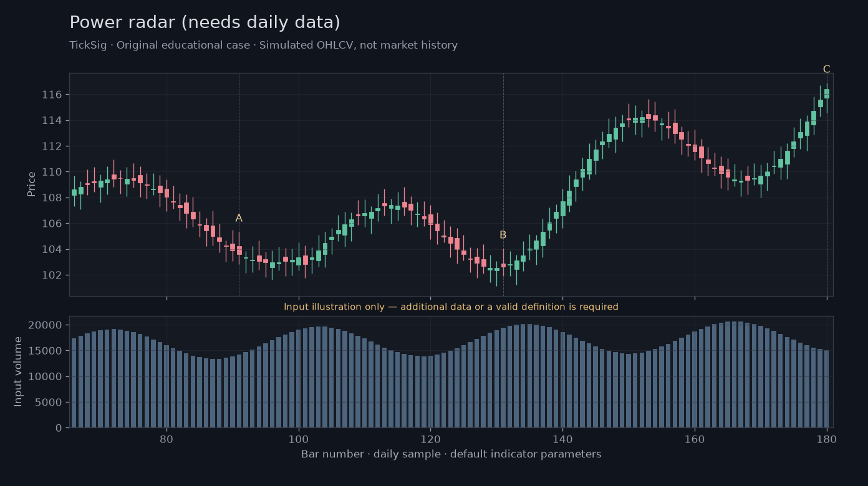The height and width of the screenshot is (486, 868).
Task: Click volume tick label 20000
Action: tap(46, 325)
